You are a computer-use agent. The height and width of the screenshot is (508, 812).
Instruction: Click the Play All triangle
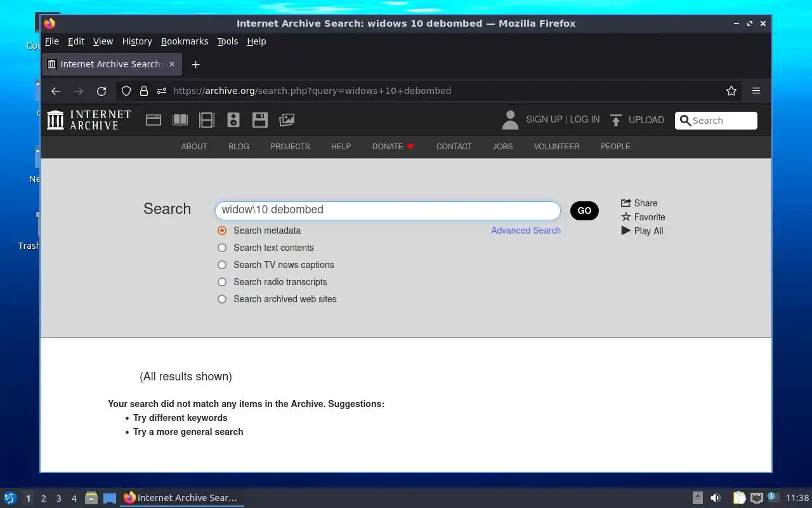point(642,231)
